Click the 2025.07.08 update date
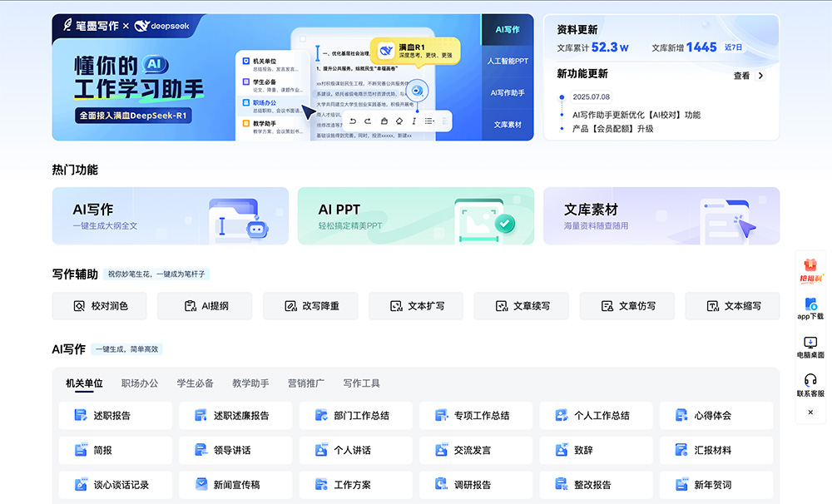This screenshot has width=832, height=504. pos(591,96)
